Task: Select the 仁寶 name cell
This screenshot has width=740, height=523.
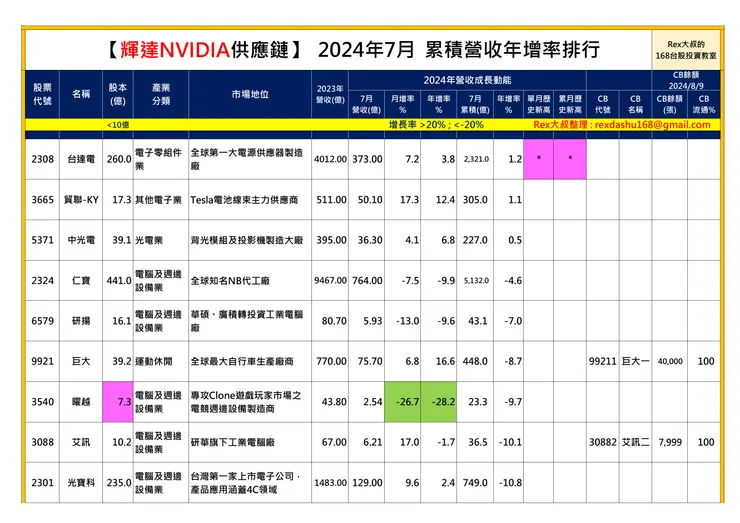Action: pyautogui.click(x=81, y=280)
